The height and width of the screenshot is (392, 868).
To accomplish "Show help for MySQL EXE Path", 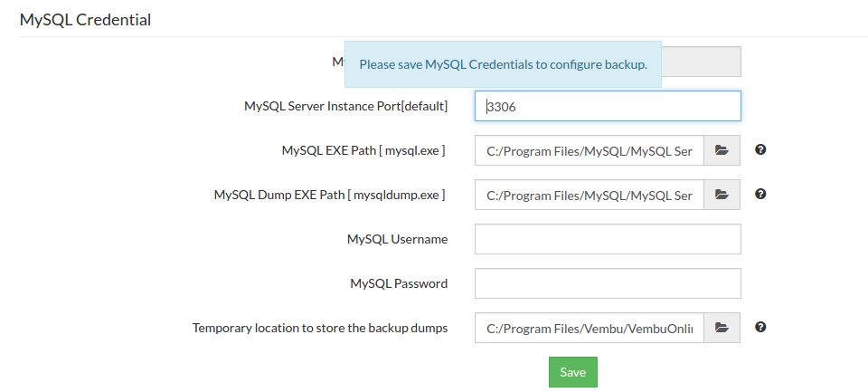I will pos(760,149).
